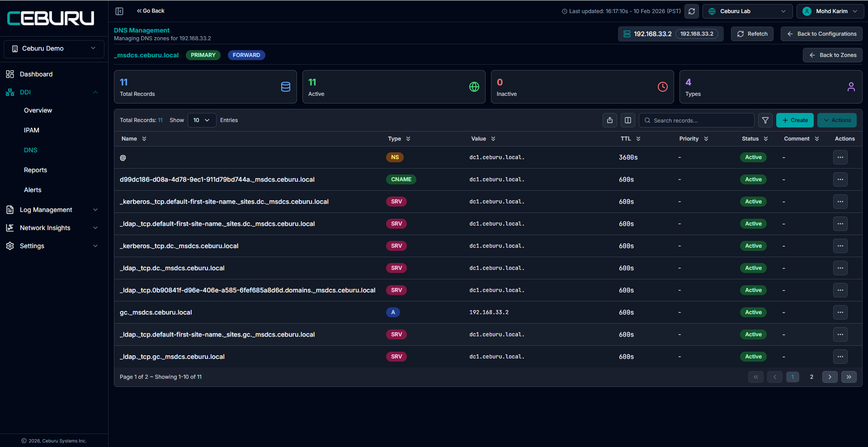This screenshot has width=868, height=447.
Task: Open the Reports sidebar item
Action: coord(35,170)
